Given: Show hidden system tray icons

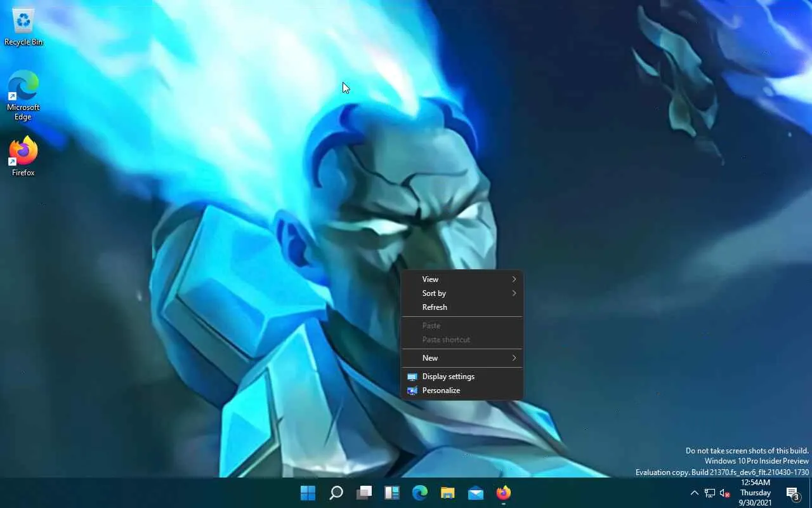Looking at the screenshot, I should [x=694, y=493].
